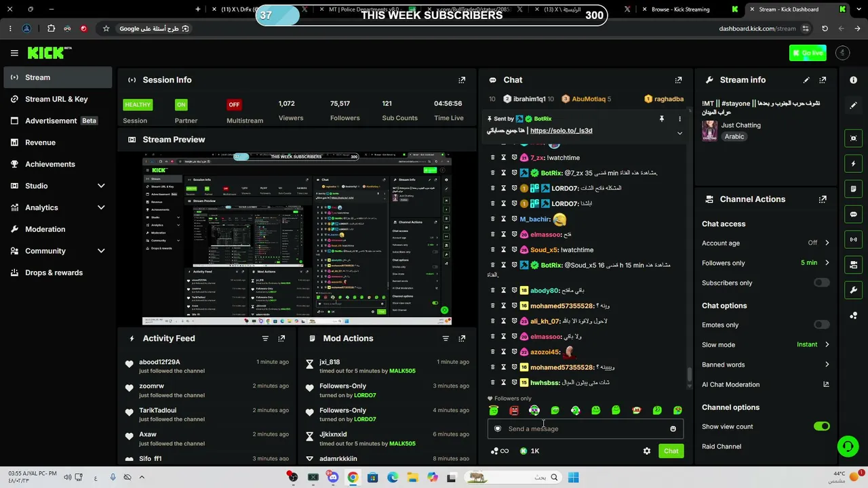
Task: Click the chat scrollbar thumb
Action: (x=690, y=374)
